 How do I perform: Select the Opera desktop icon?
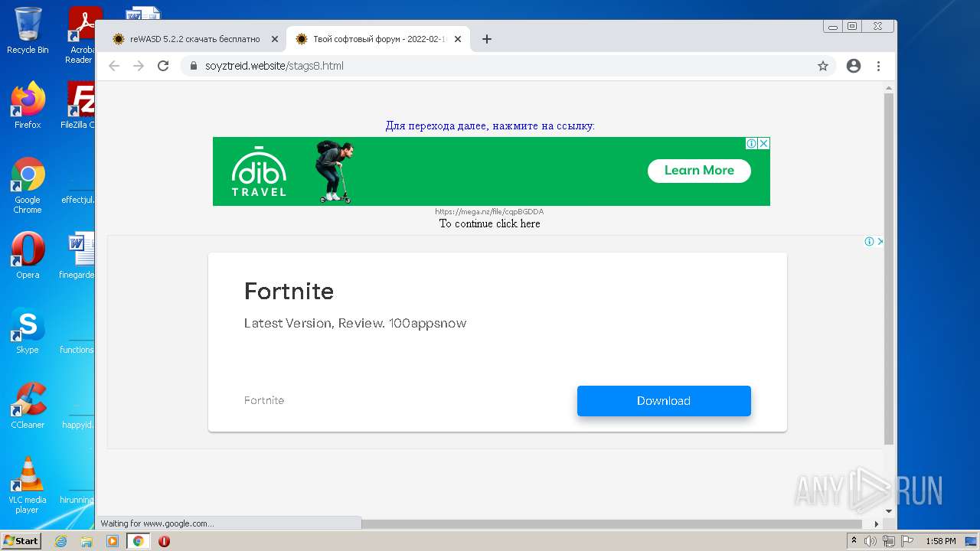point(28,256)
